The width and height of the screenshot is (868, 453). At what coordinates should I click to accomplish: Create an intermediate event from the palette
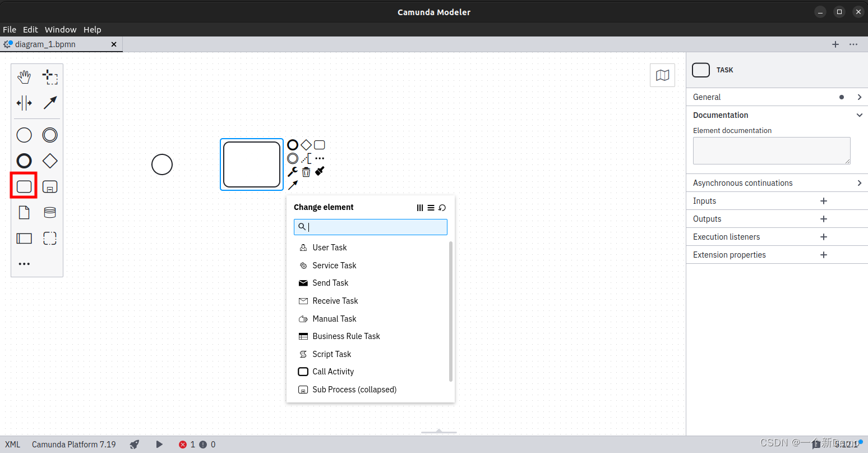coord(50,135)
